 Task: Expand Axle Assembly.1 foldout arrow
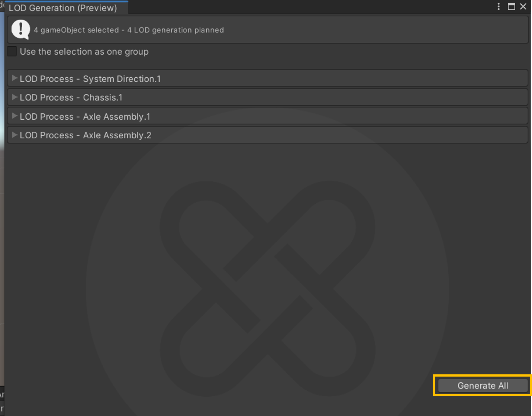(14, 116)
